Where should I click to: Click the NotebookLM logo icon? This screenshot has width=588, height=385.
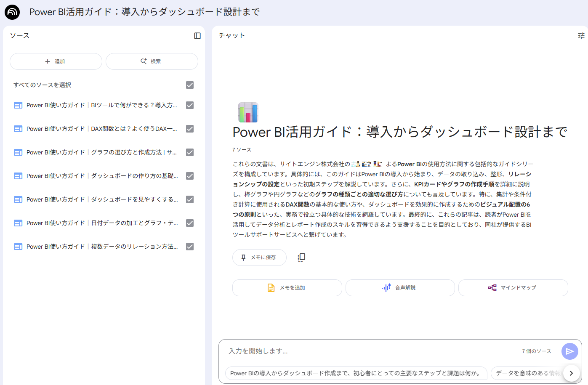pyautogui.click(x=12, y=12)
